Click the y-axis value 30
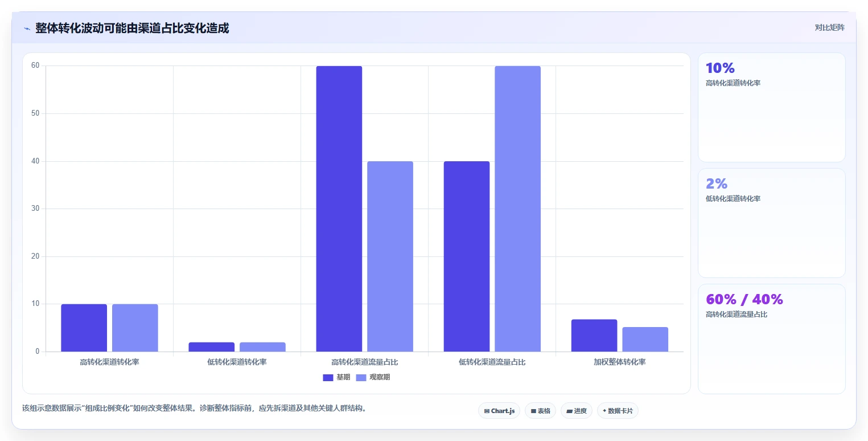868x441 pixels. coord(35,209)
